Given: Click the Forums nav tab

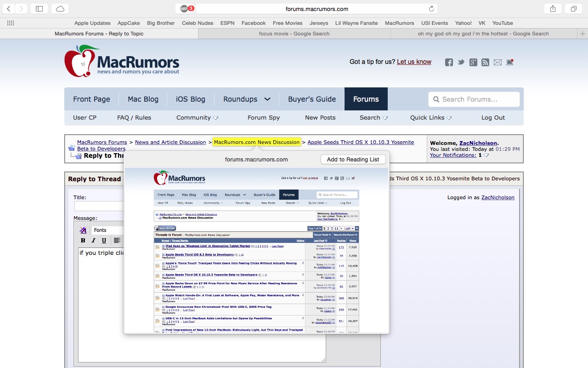Looking at the screenshot, I should click(x=366, y=99).
